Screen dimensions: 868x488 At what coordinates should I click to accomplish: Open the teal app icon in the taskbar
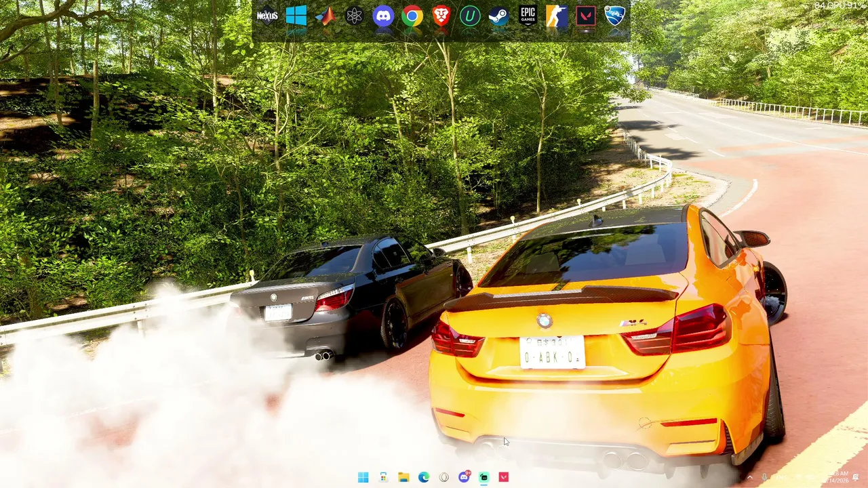484,477
